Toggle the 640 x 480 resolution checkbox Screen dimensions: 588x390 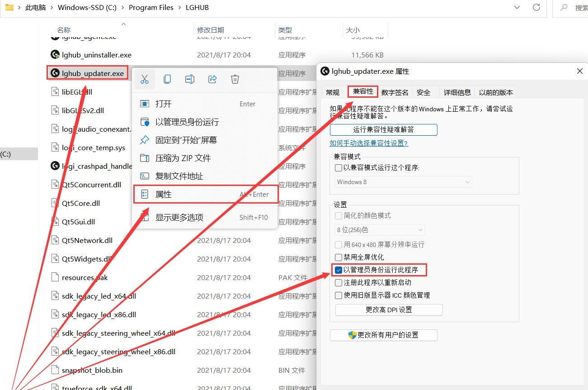[339, 245]
